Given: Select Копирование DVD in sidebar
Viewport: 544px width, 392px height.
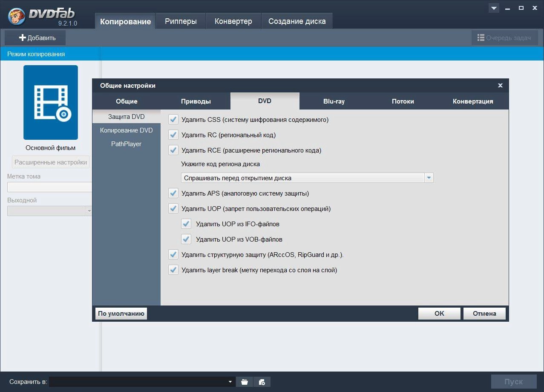Looking at the screenshot, I should 127,130.
